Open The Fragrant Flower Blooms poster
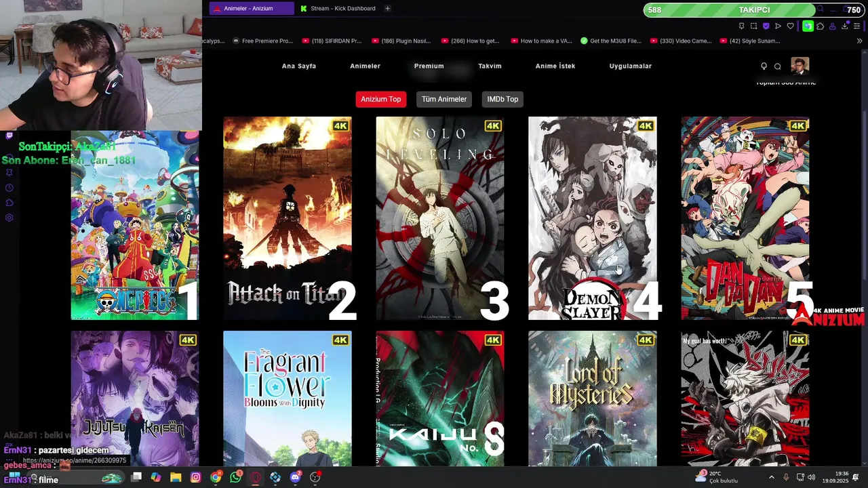Screen dimensions: 868x488 coord(288,399)
